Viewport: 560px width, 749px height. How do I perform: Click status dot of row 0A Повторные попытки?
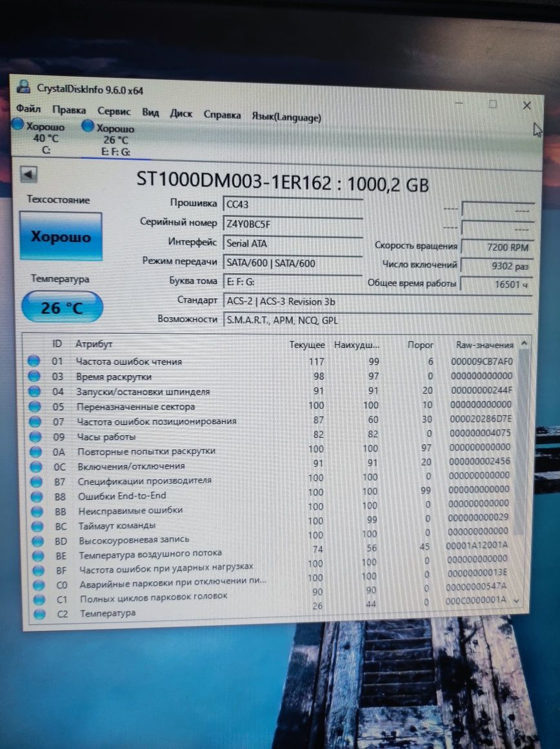pyautogui.click(x=35, y=451)
